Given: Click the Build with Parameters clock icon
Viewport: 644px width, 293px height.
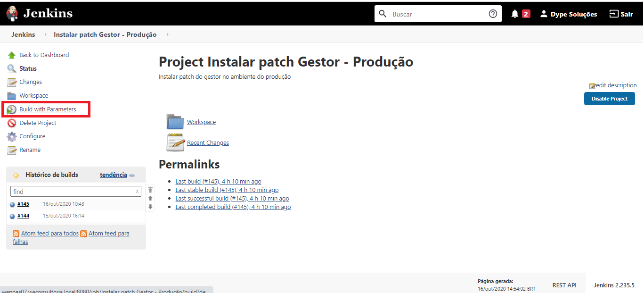Looking at the screenshot, I should click(x=12, y=109).
